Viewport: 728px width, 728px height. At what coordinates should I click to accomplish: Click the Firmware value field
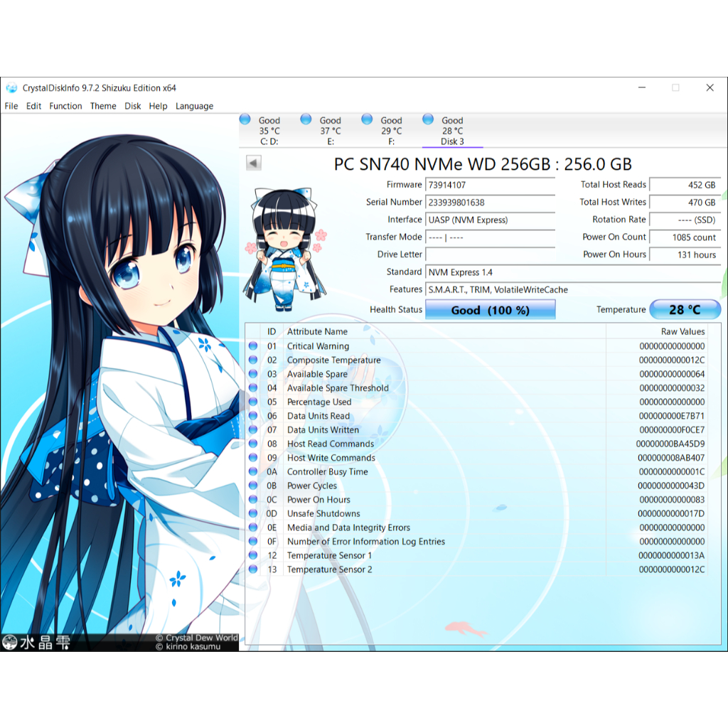(490, 185)
